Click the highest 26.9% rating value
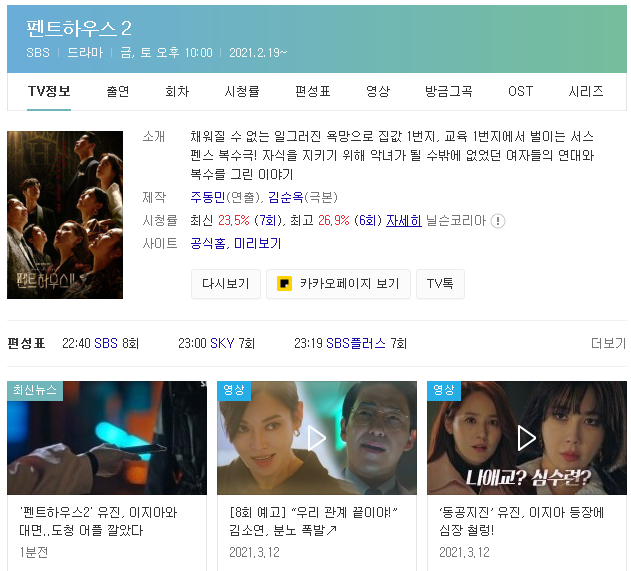Screen dimensions: 631x571 click(x=334, y=221)
